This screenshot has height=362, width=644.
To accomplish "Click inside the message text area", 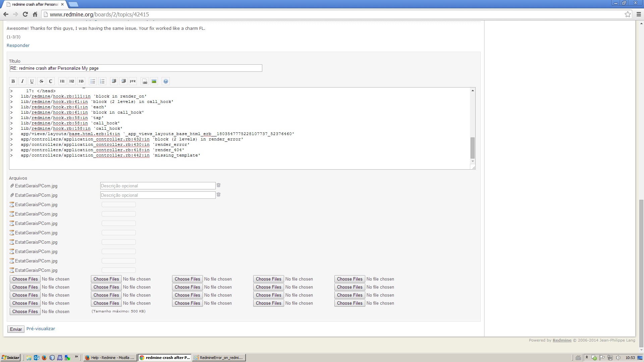I will pyautogui.click(x=239, y=128).
